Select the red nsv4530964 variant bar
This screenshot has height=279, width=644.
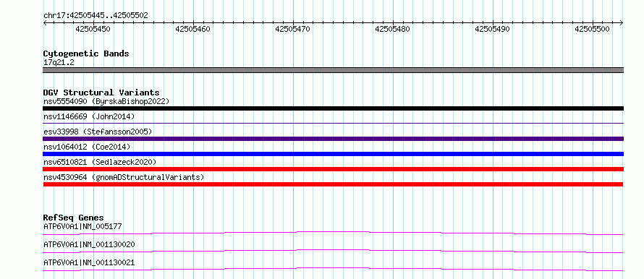333,184
